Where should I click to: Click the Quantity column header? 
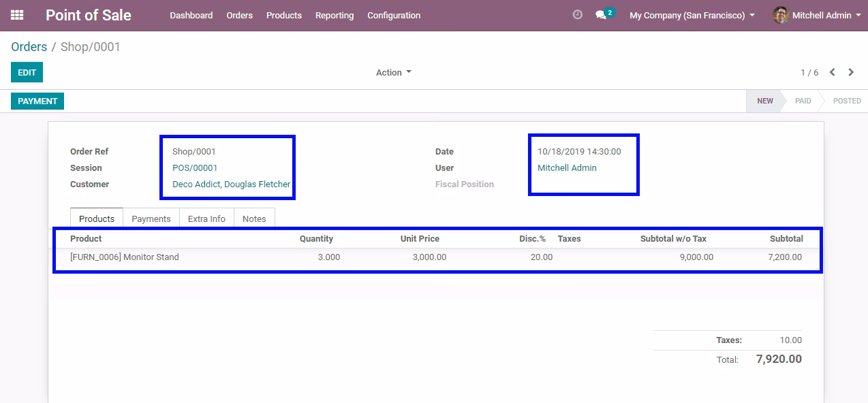point(316,239)
